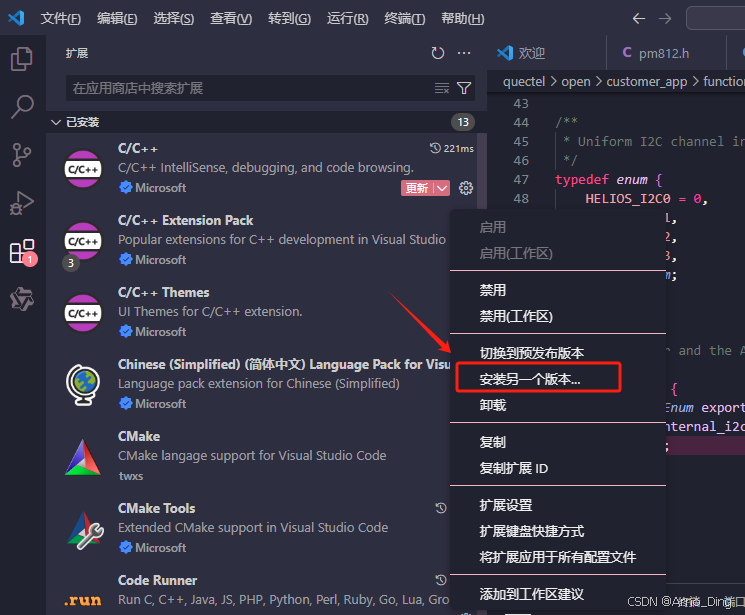Open the 选择(S) menu

pyautogui.click(x=173, y=19)
